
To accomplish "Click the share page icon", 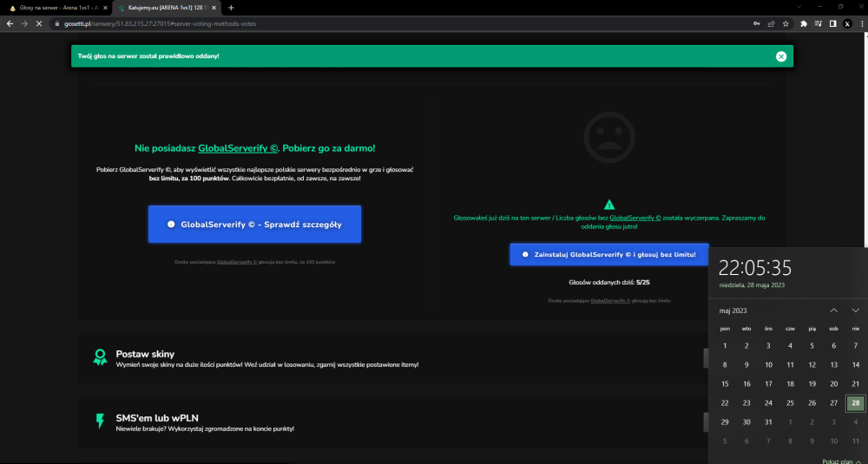I will (x=771, y=23).
